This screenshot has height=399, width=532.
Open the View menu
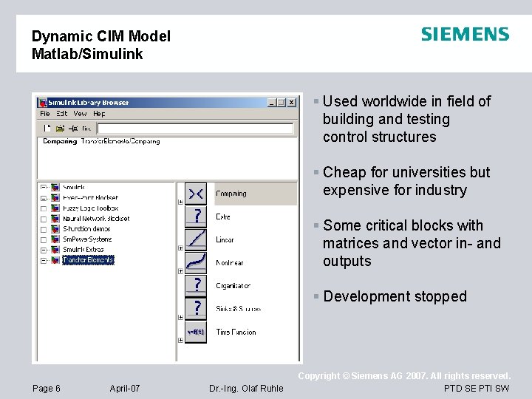click(80, 114)
